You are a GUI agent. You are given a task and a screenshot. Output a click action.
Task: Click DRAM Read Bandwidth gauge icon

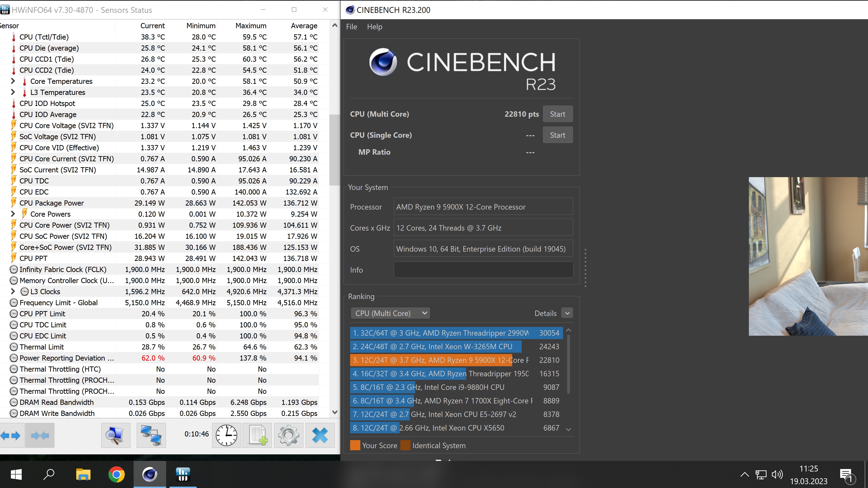[14, 402]
